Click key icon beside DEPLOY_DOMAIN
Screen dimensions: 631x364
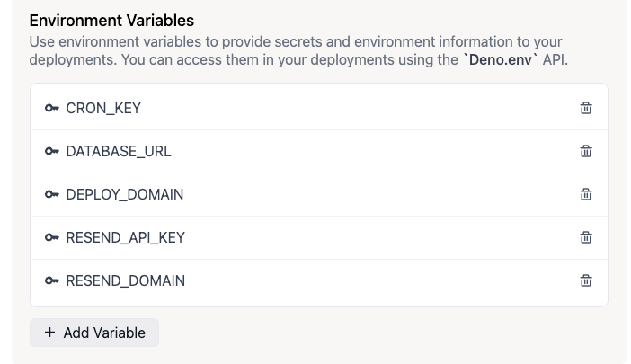(52, 194)
